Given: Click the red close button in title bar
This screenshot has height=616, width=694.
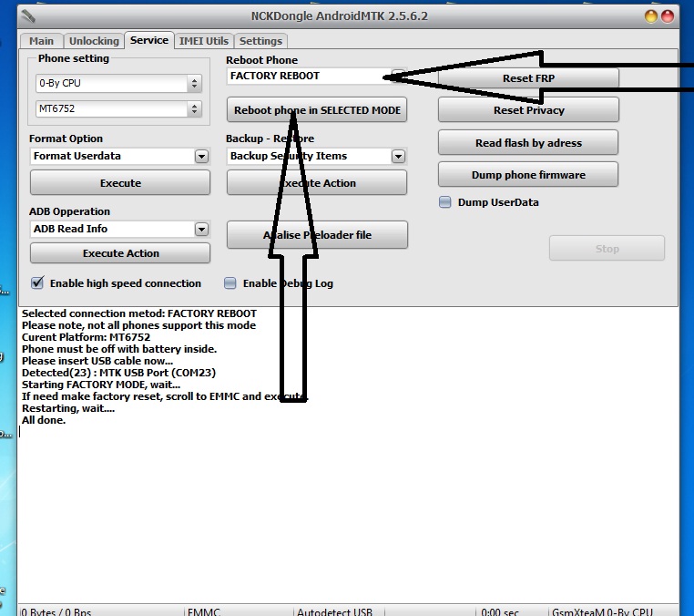Looking at the screenshot, I should pyautogui.click(x=668, y=16).
